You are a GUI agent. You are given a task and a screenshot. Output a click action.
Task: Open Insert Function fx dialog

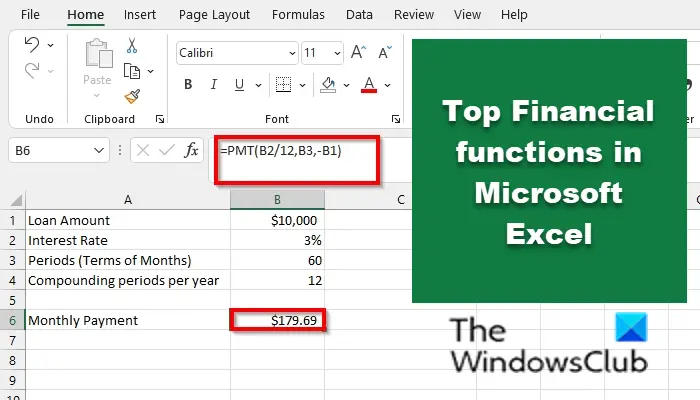191,150
